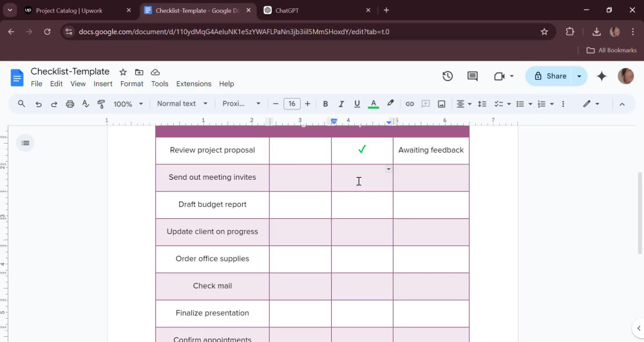Open Chrome downloads icon
The width and height of the screenshot is (644, 342).
click(x=596, y=32)
